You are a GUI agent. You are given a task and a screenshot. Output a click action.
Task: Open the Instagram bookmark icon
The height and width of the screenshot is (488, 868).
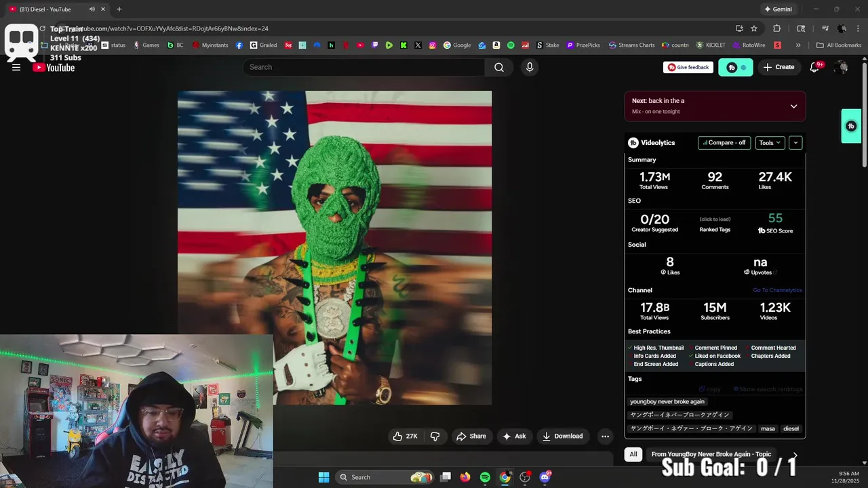[x=432, y=45]
